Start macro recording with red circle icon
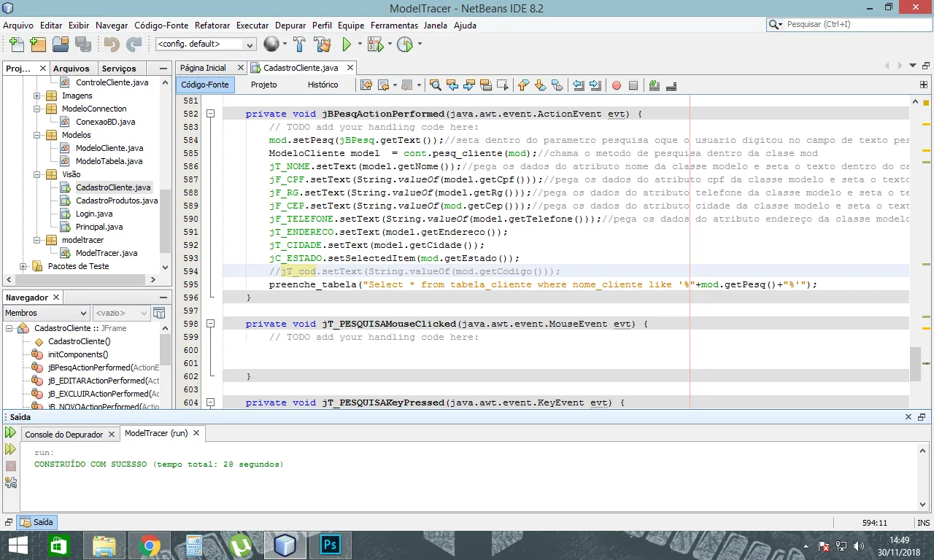Image resolution: width=934 pixels, height=560 pixels. click(617, 85)
